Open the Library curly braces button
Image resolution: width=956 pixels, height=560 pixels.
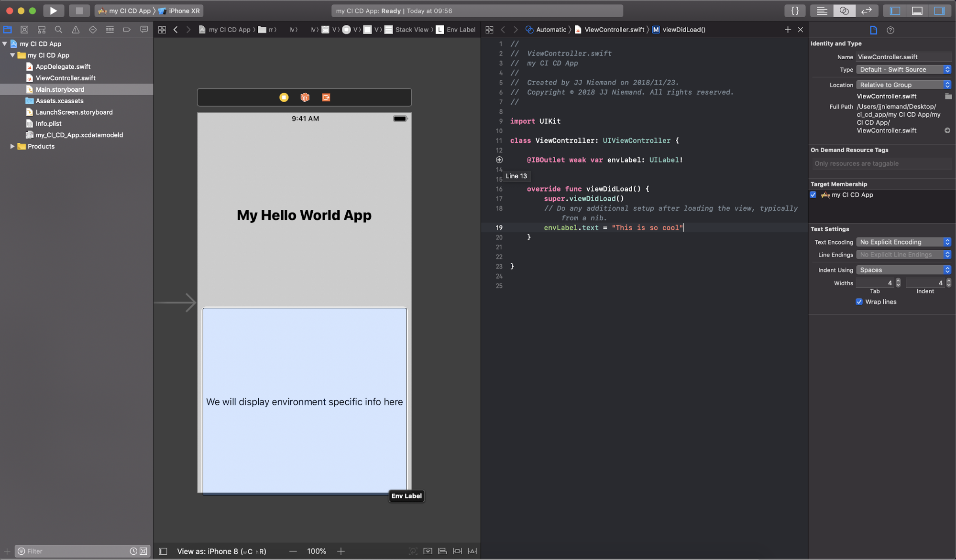pos(795,11)
